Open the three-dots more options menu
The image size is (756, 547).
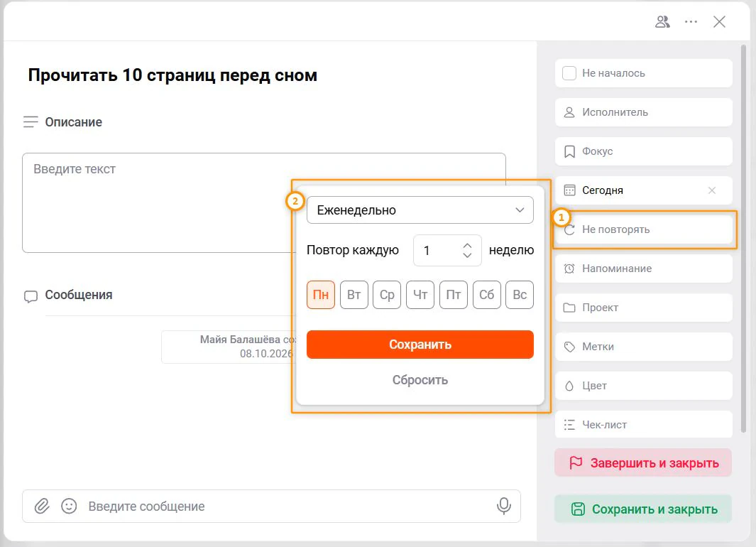click(691, 22)
